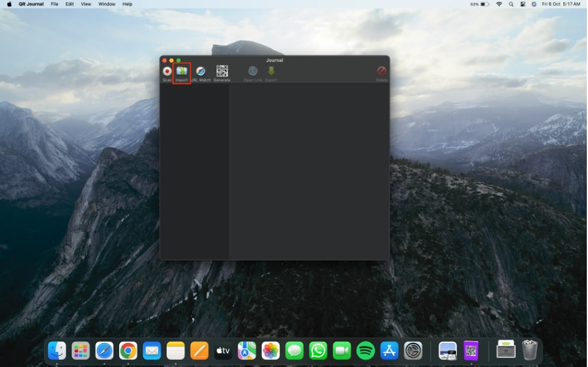
Task: Click the Delete icon in toolbar
Action: (382, 71)
